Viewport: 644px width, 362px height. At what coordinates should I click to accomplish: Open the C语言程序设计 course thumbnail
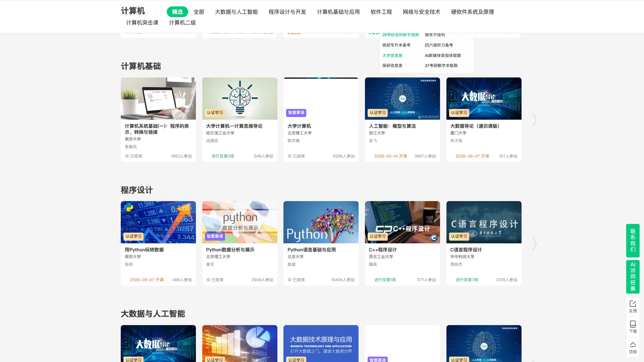tap(484, 222)
